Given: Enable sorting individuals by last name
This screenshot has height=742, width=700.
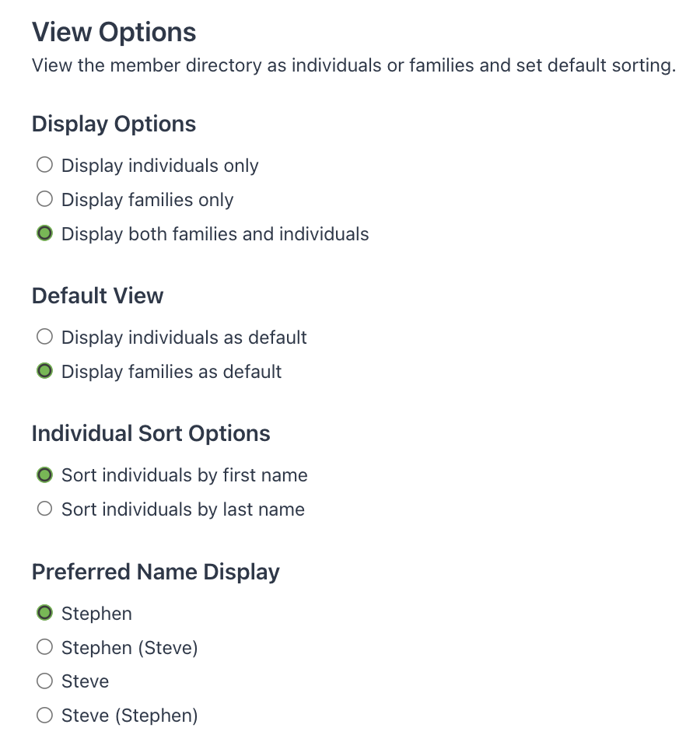Looking at the screenshot, I should [x=44, y=508].
